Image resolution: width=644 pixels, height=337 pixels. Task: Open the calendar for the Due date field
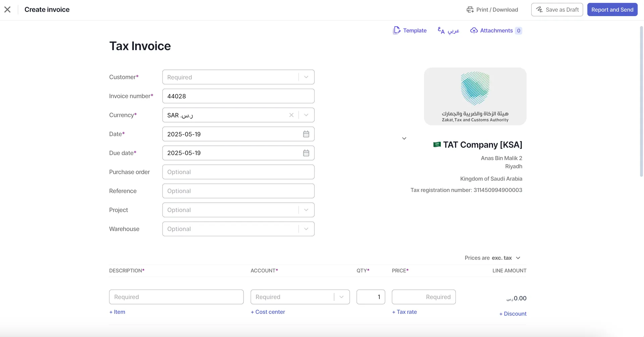pyautogui.click(x=306, y=153)
